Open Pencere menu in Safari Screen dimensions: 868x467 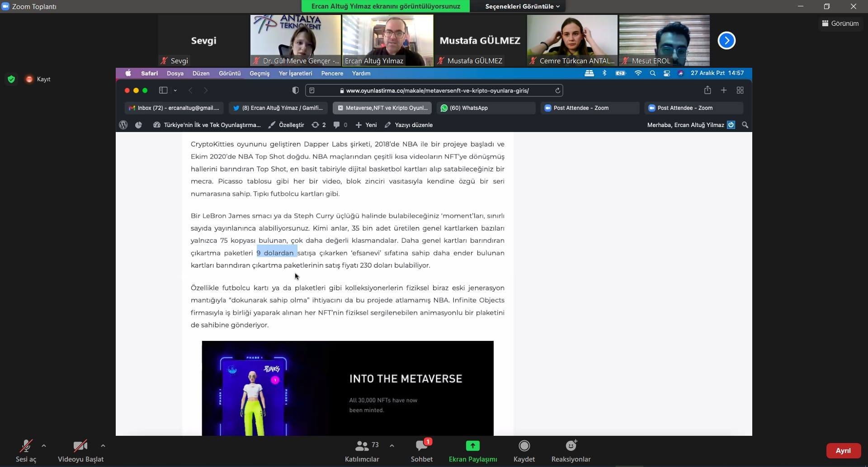[332, 73]
